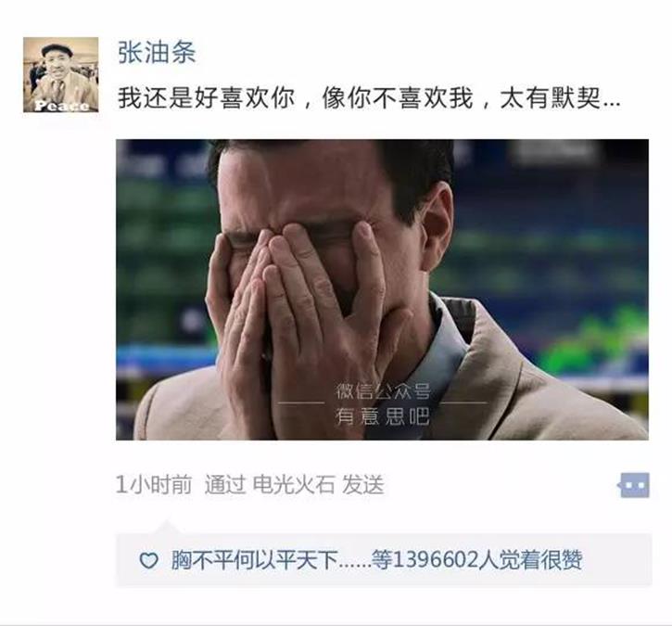Tap the 通过 label beside the timestamp
This screenshot has height=626, width=672.
225,485
